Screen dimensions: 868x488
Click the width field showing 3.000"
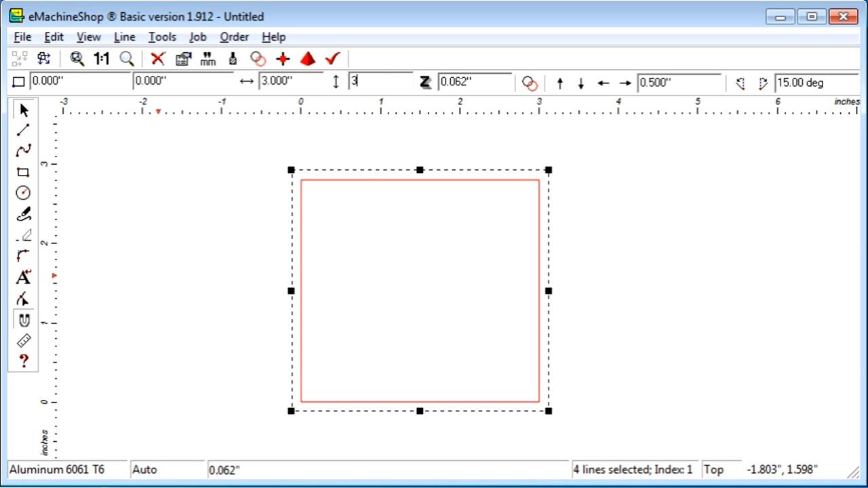click(290, 81)
